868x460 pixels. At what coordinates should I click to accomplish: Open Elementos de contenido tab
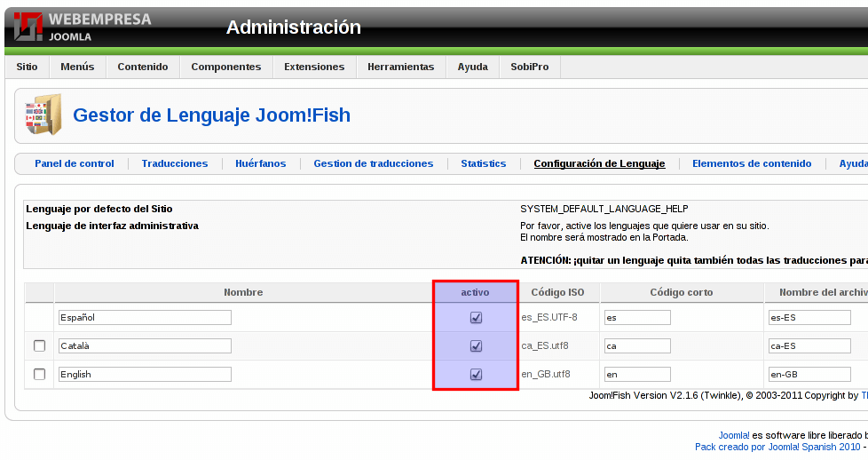(x=752, y=163)
